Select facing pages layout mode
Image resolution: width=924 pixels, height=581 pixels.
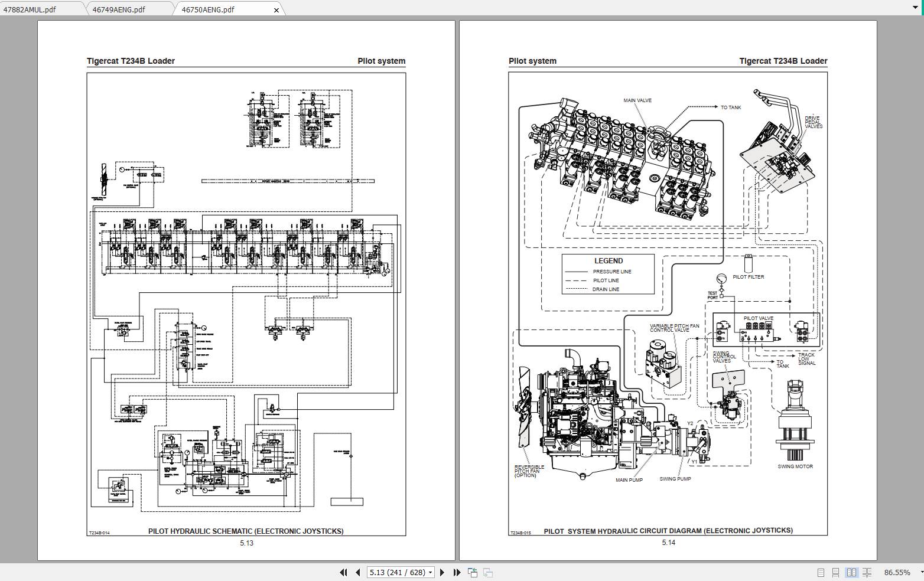tap(851, 572)
